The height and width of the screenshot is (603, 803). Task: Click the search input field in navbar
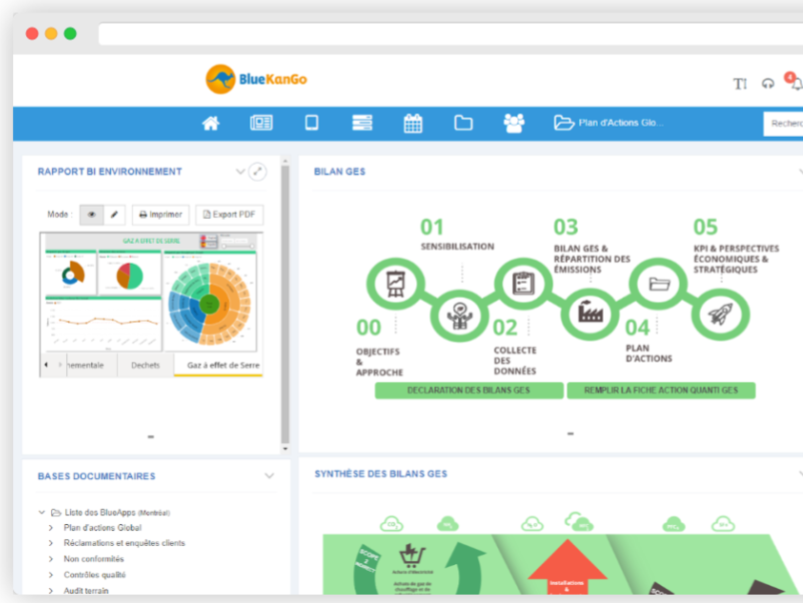coord(783,123)
